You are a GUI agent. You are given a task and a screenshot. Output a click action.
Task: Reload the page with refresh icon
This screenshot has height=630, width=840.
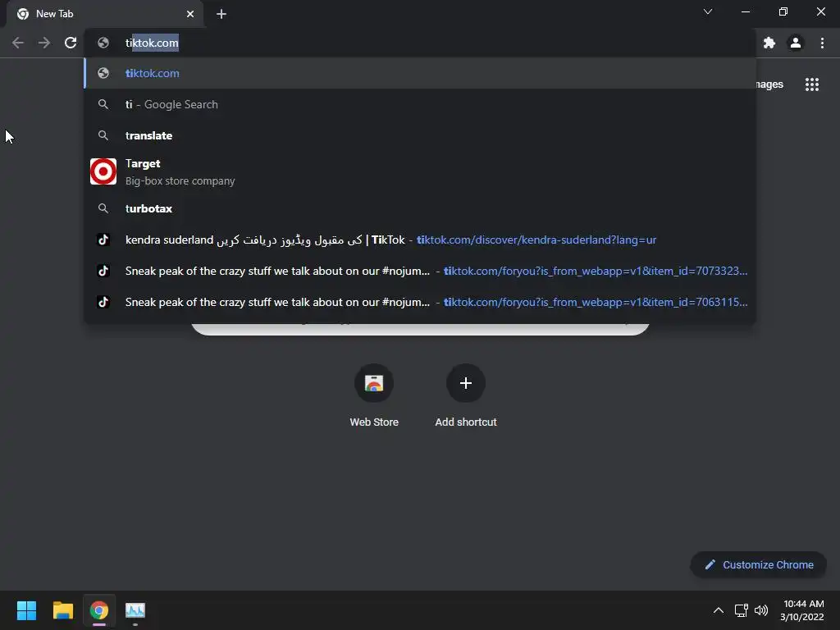point(71,43)
